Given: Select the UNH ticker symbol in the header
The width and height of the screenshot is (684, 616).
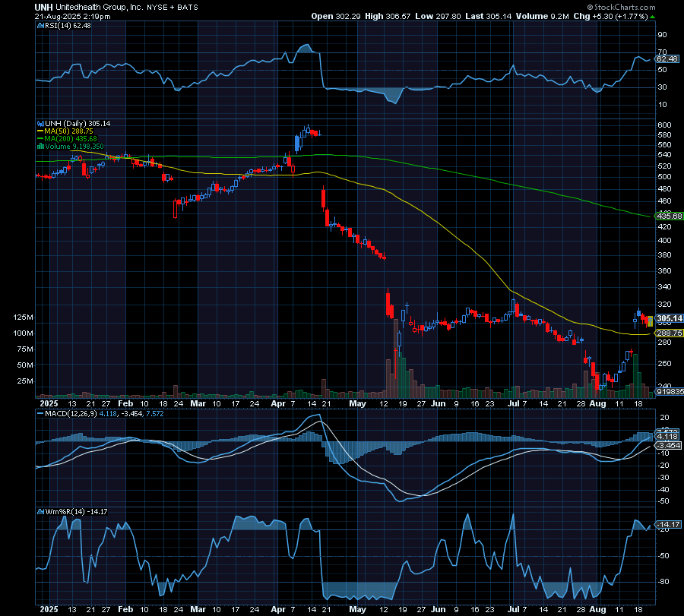Looking at the screenshot, I should click(43, 8).
